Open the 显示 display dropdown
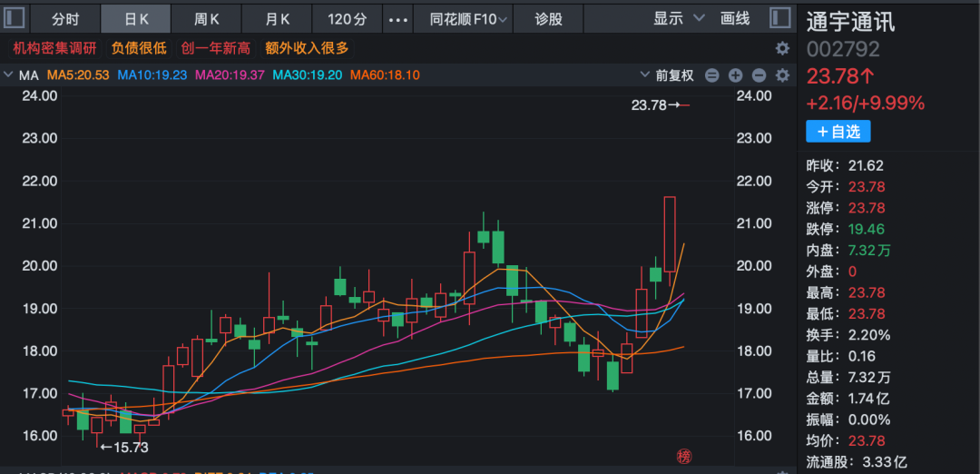This screenshot has width=980, height=474. (x=679, y=18)
